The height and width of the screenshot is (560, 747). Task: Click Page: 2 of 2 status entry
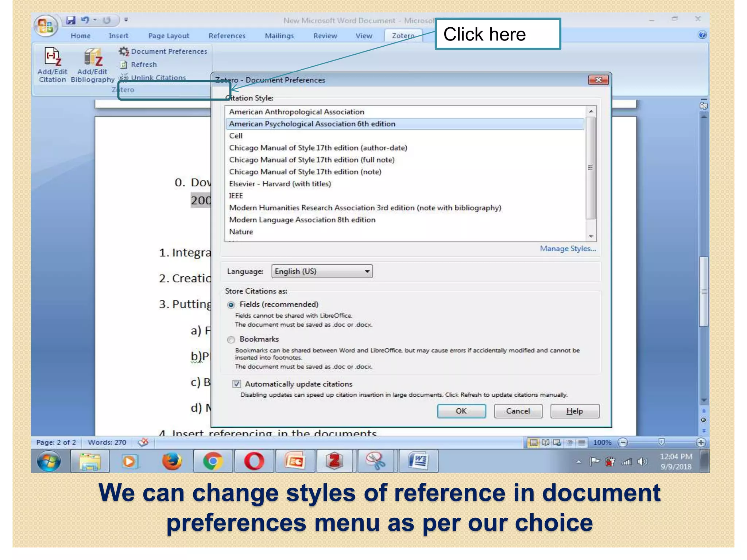click(x=56, y=442)
